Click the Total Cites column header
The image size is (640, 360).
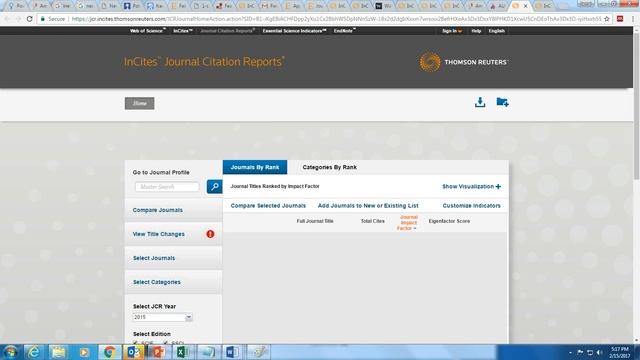[x=372, y=221]
